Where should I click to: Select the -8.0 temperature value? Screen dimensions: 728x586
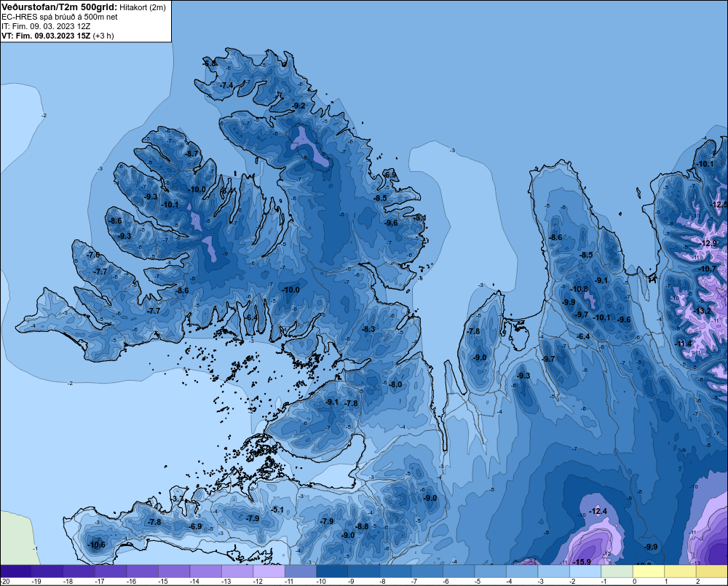pyautogui.click(x=395, y=384)
